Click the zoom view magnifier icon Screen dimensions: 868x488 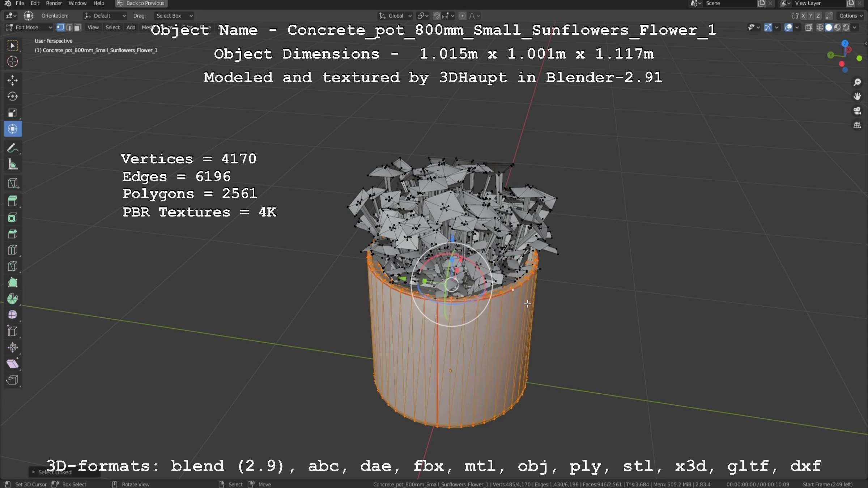click(x=857, y=82)
